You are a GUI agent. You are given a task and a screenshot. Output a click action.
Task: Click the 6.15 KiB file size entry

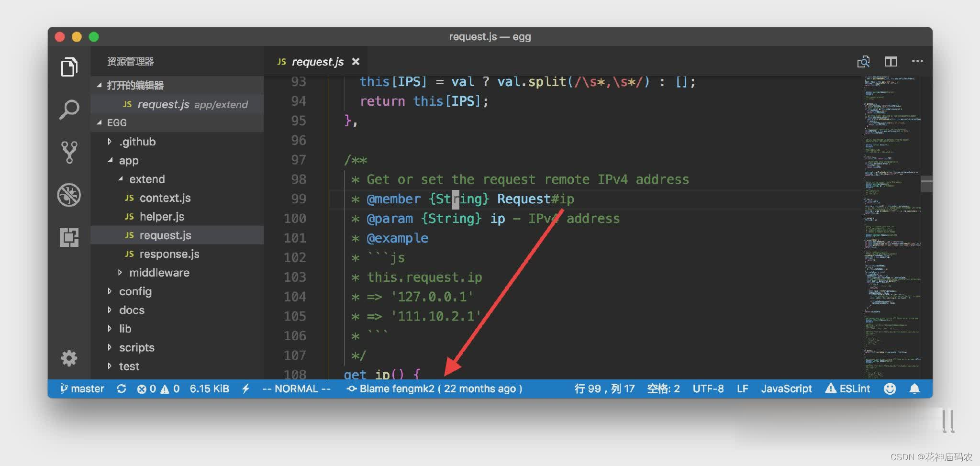[210, 388]
